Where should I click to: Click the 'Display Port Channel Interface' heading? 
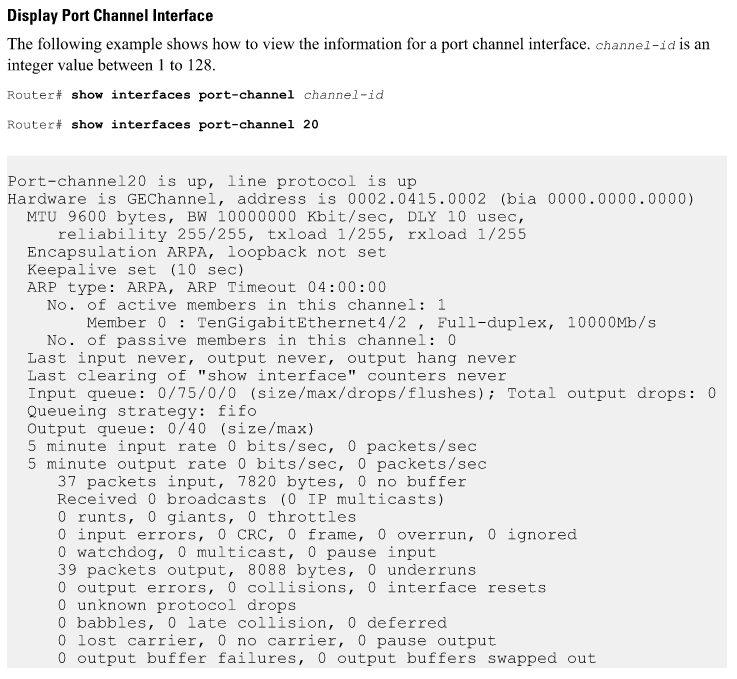click(110, 16)
